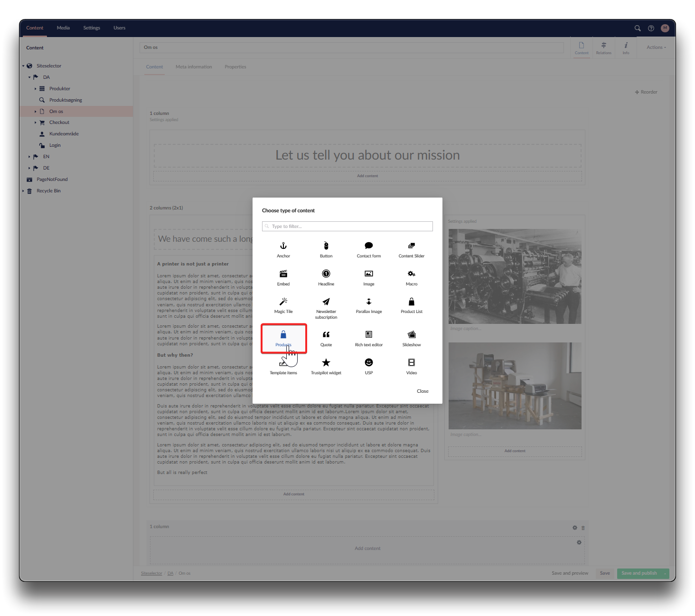The height and width of the screenshot is (616, 695).
Task: Open Produktsøgning in the tree
Action: [x=66, y=100]
